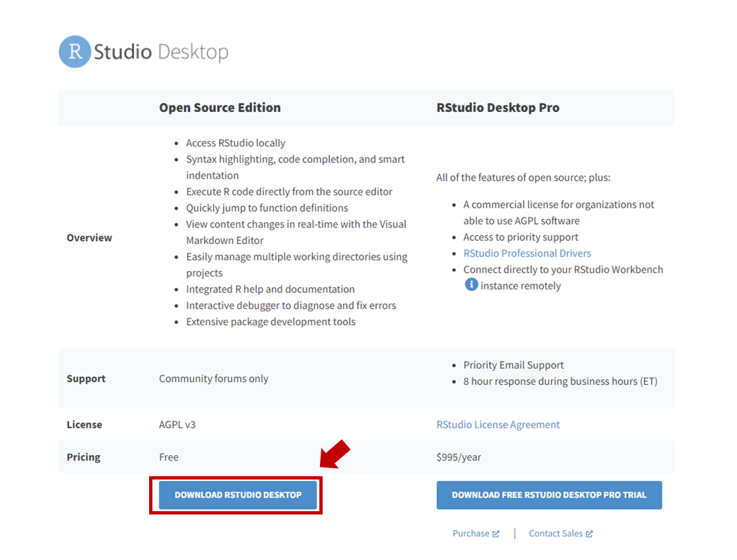Viewport: 737px width, 560px height.
Task: Follow the Contact Sales link
Action: [x=556, y=533]
